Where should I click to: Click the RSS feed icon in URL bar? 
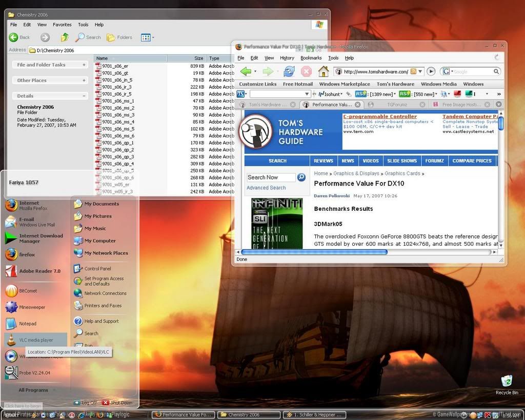413,71
